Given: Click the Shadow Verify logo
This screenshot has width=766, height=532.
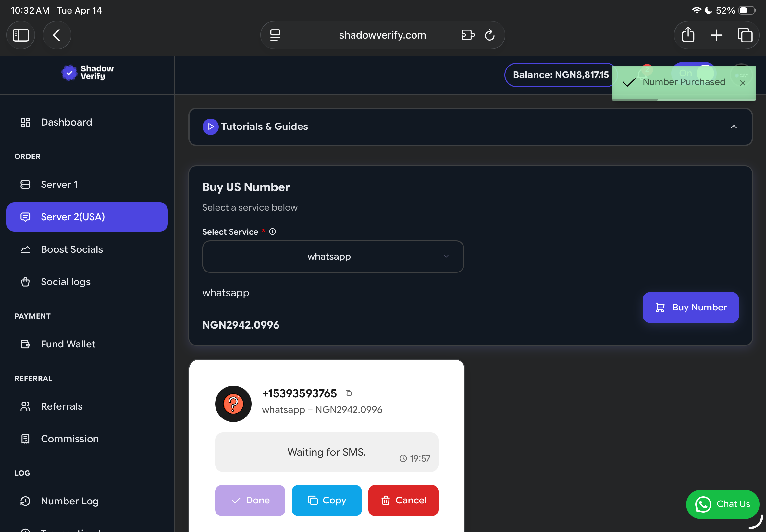Looking at the screenshot, I should tap(87, 73).
